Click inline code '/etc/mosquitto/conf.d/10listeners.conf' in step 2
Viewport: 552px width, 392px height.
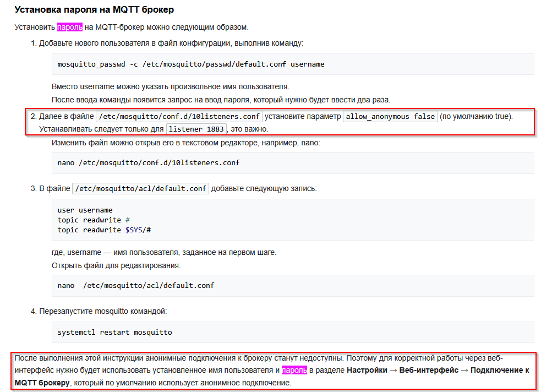(179, 117)
